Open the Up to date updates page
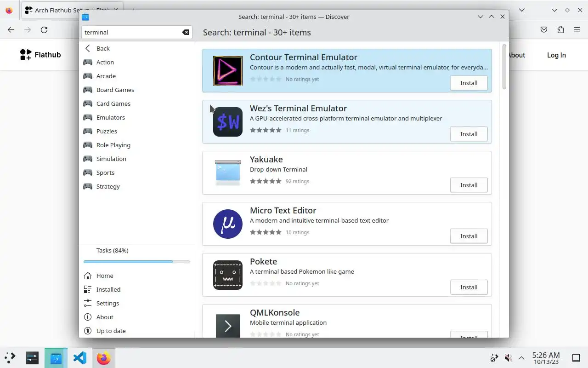The width and height of the screenshot is (588, 368). (x=137, y=331)
